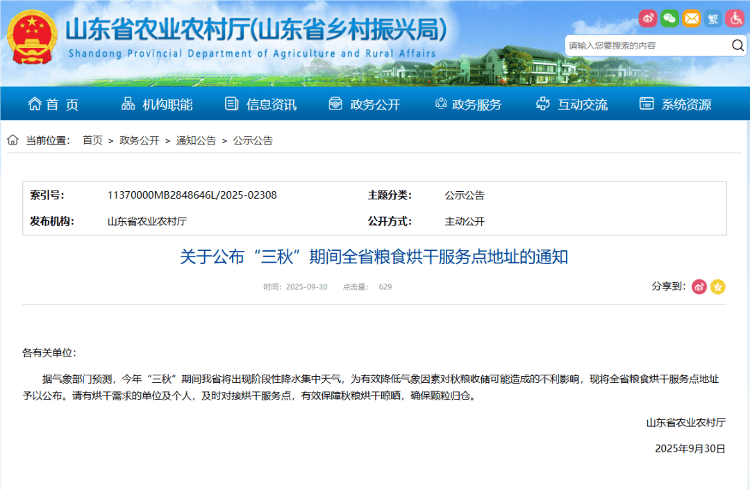
Task: Open the 系统资源 navigation item
Action: point(675,104)
